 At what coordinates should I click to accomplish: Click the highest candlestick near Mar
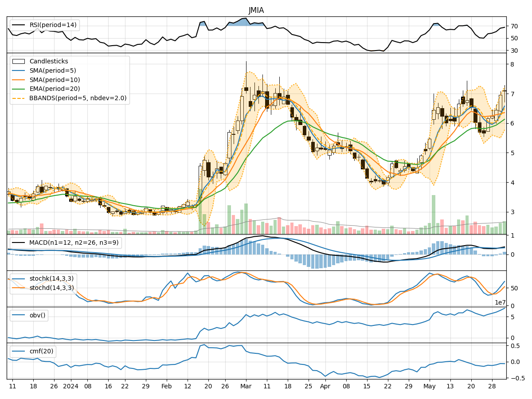247,89
